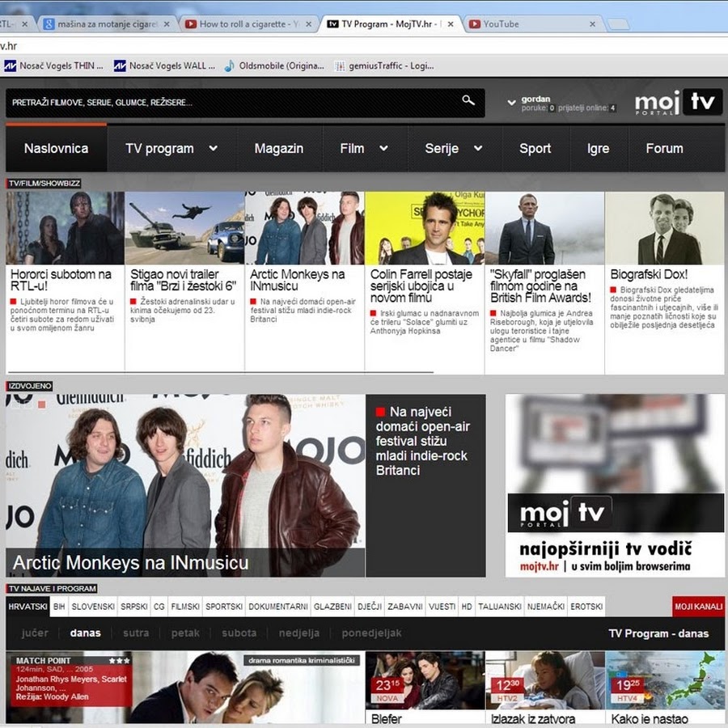
Task: Open the Oldsmobile bookmark music icon
Action: point(230,66)
